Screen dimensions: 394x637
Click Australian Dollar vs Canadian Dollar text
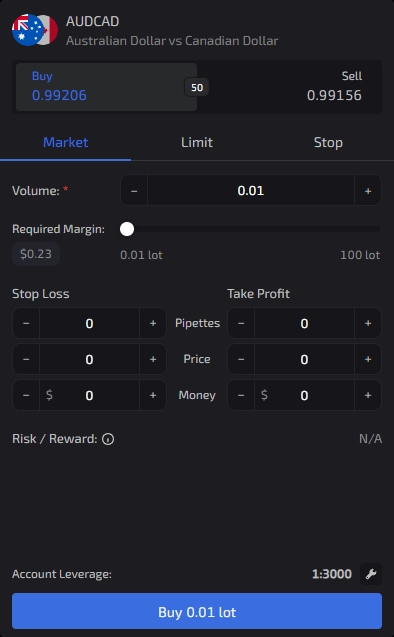coord(172,41)
